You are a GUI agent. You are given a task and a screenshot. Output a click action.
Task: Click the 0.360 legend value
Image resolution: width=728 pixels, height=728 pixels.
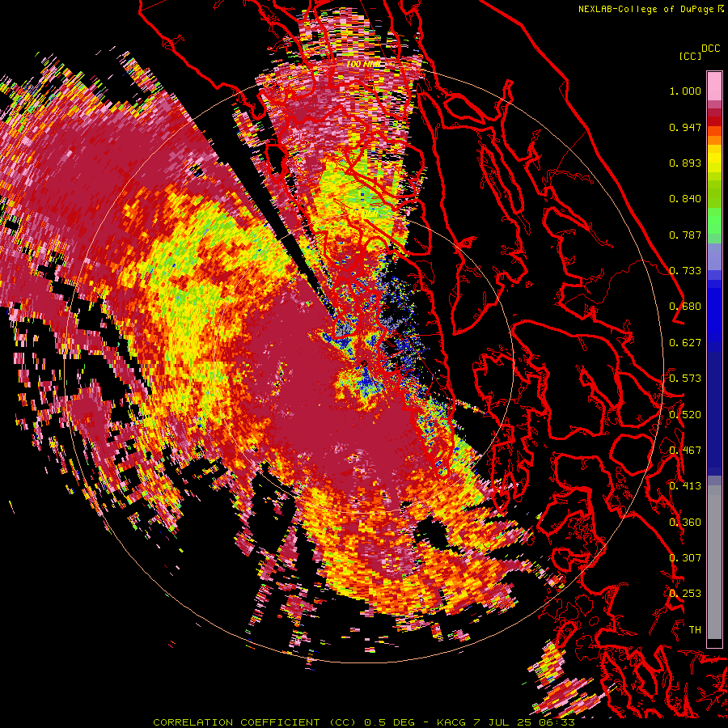[685, 523]
